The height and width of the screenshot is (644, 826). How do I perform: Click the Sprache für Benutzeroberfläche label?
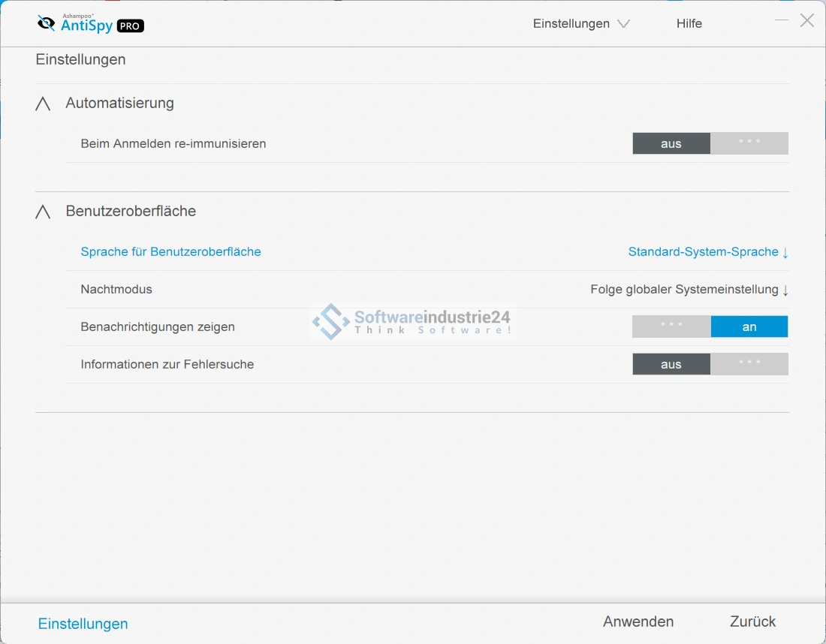click(x=170, y=252)
